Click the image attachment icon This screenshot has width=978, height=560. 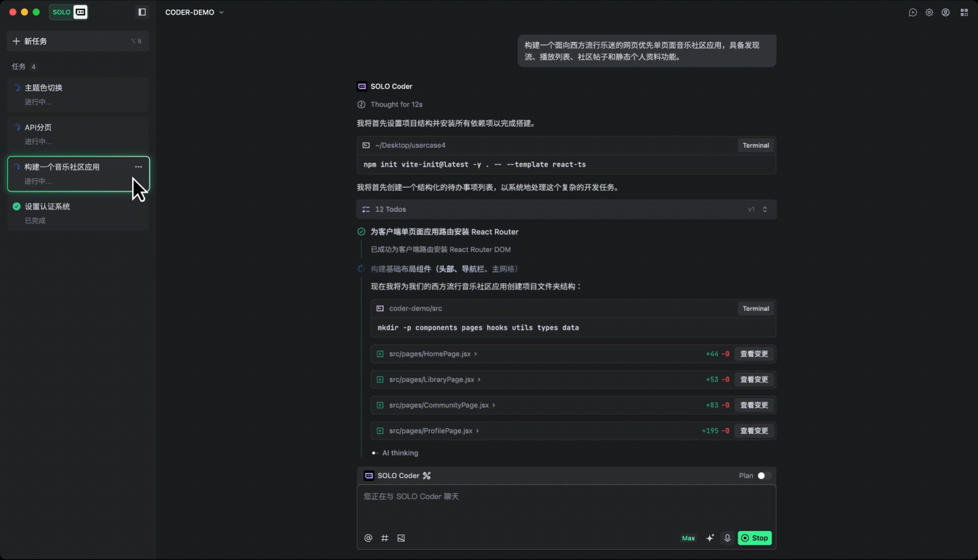point(401,538)
